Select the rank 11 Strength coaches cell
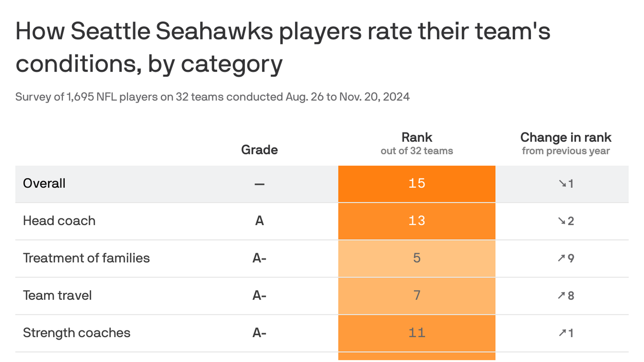 click(x=417, y=333)
